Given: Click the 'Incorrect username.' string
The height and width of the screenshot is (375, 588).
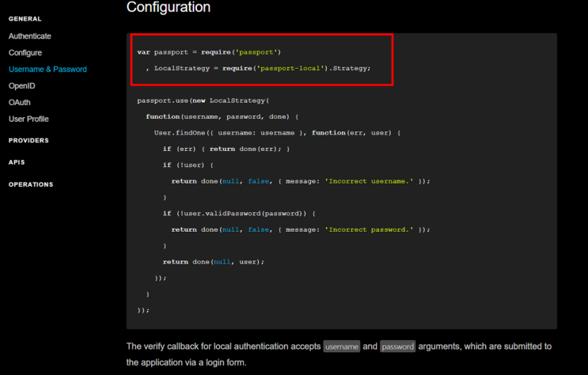Looking at the screenshot, I should (369, 181).
